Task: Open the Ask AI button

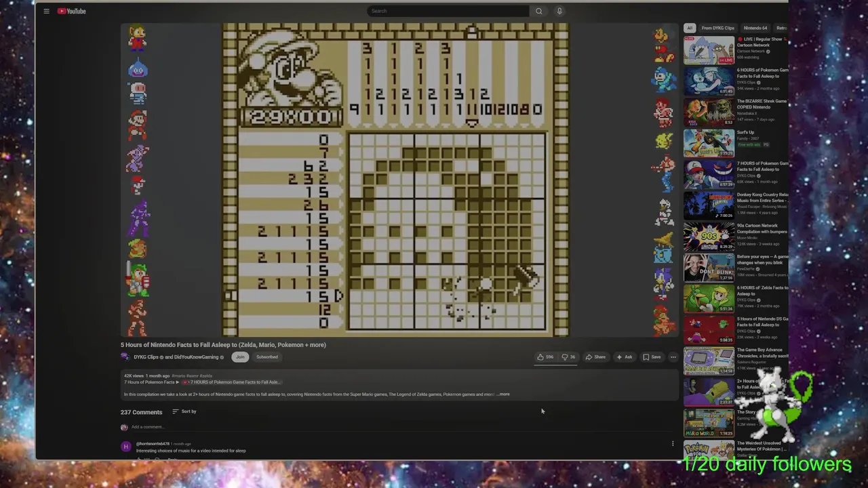Action: tap(625, 357)
